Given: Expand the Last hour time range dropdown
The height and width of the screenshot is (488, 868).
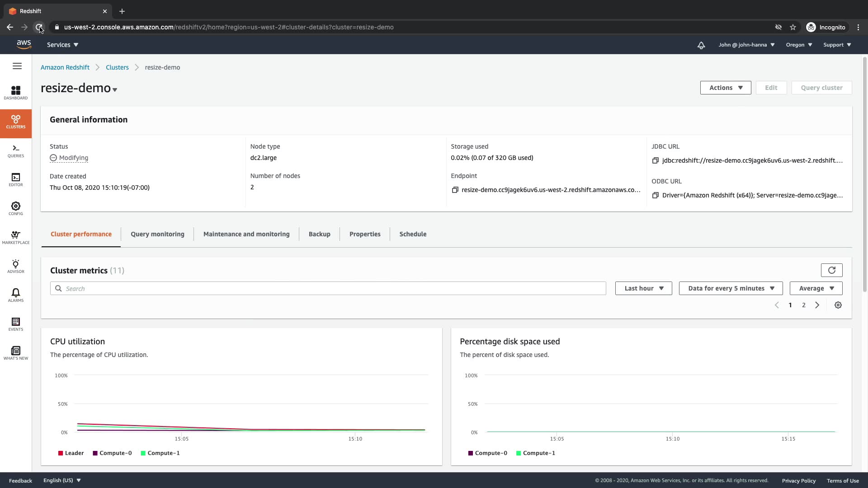Looking at the screenshot, I should (643, 288).
